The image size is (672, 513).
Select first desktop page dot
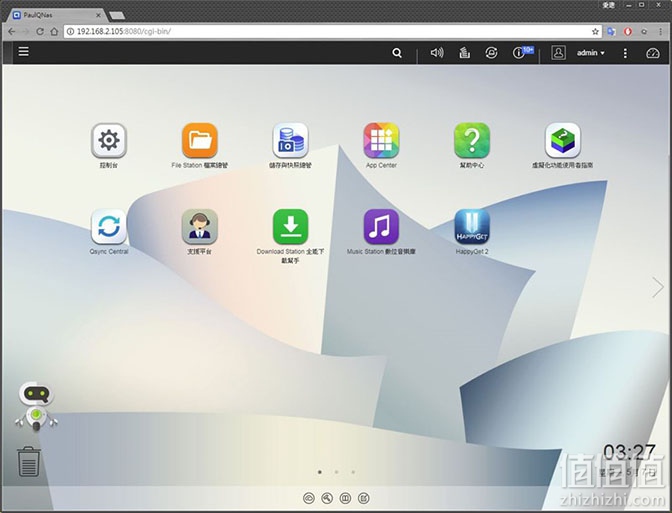[x=320, y=472]
